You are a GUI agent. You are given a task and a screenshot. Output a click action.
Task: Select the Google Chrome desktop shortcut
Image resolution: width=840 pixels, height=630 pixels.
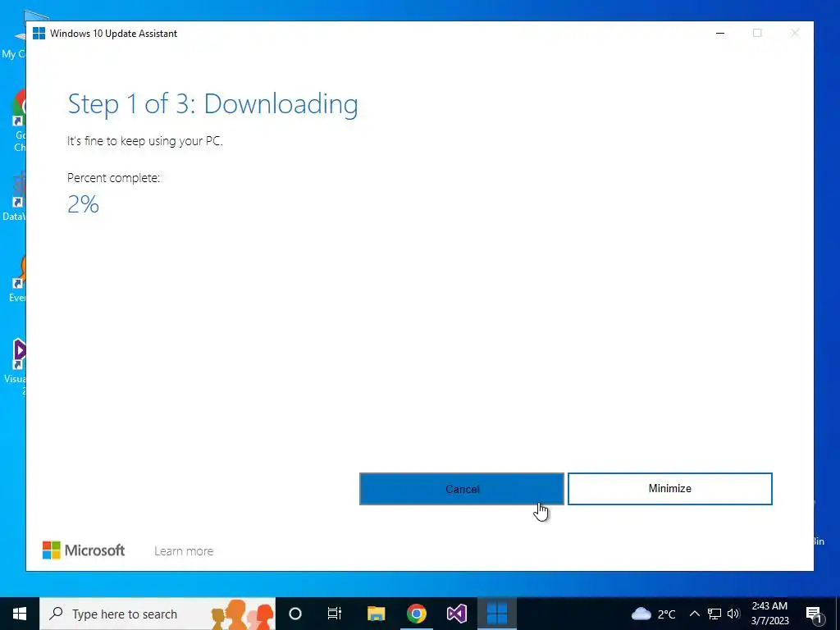[x=20, y=121]
